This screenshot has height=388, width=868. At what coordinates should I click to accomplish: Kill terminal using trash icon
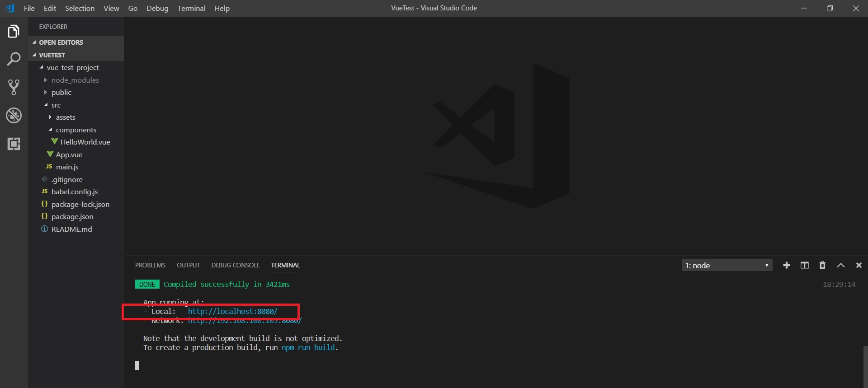pyautogui.click(x=822, y=265)
